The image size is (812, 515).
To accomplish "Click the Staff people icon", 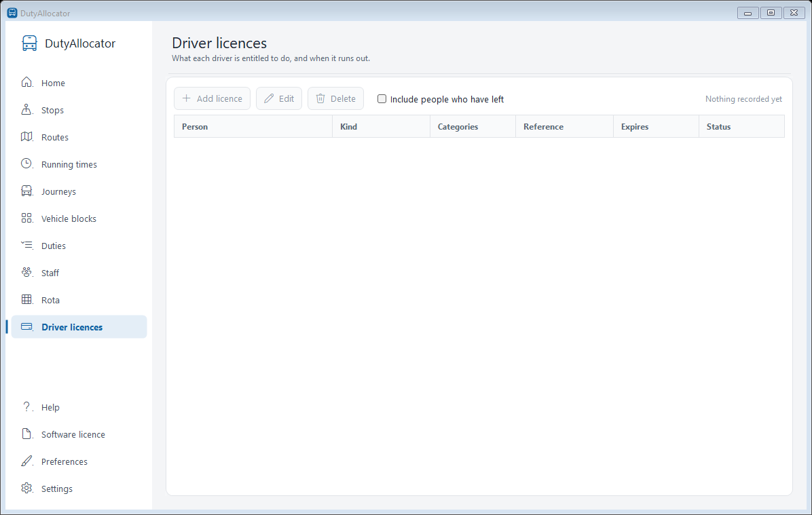I will click(27, 272).
